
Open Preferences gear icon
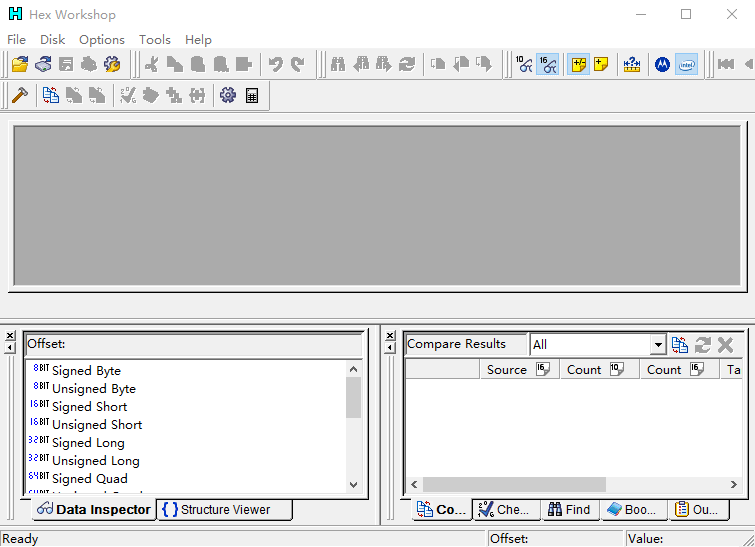228,95
